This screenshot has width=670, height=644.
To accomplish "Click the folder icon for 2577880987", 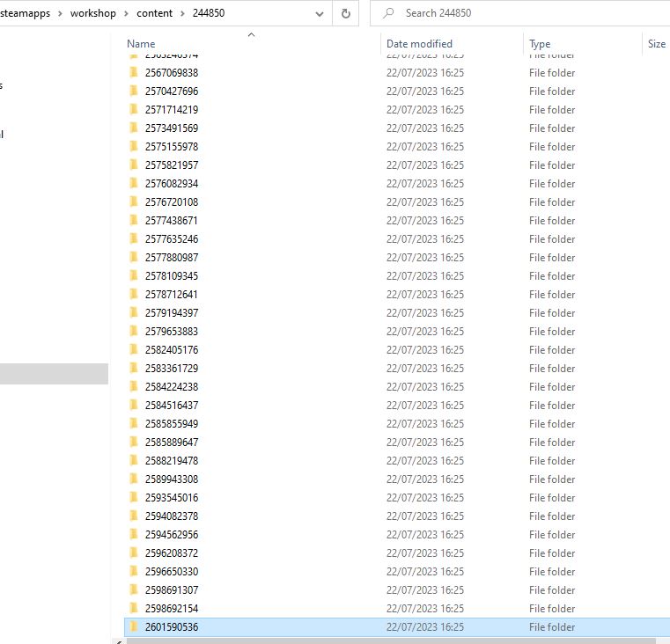I will 134,257.
